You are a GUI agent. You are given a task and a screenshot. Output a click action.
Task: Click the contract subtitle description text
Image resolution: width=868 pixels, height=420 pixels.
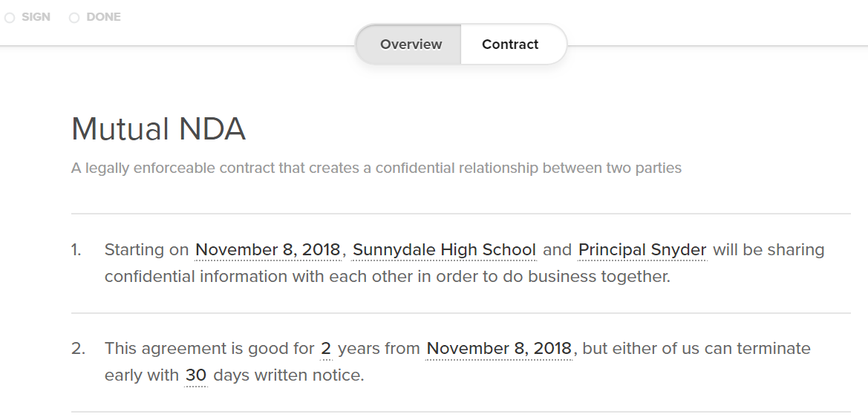(376, 168)
